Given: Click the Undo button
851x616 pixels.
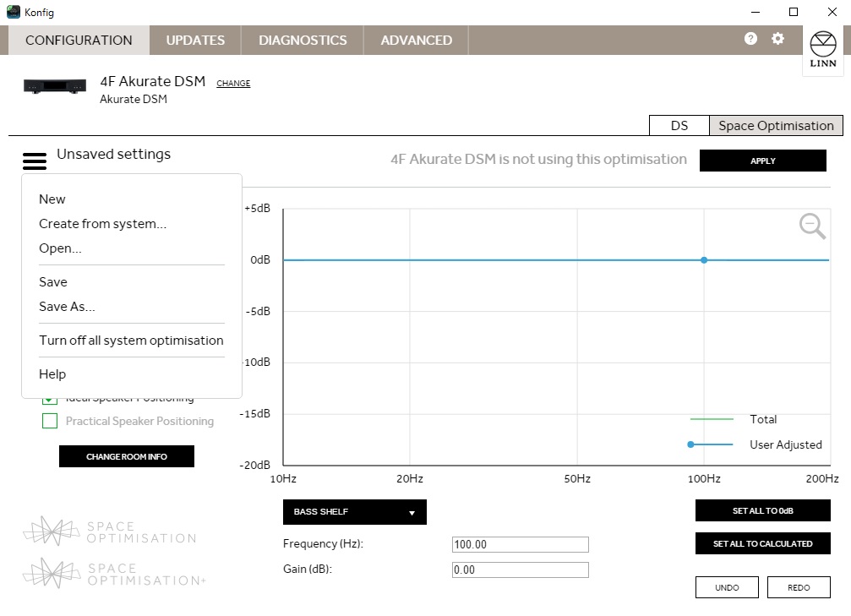Looking at the screenshot, I should point(727,587).
